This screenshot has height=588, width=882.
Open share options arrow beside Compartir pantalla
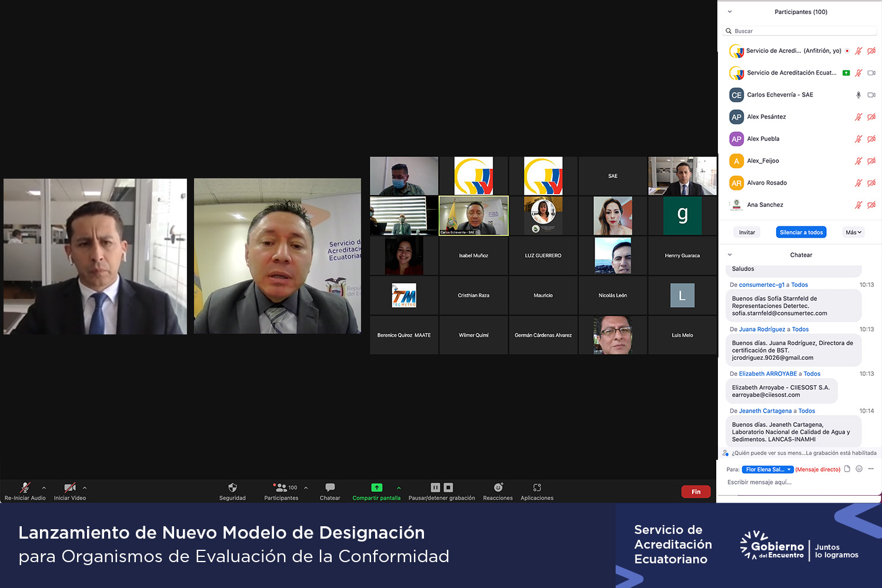pyautogui.click(x=399, y=487)
